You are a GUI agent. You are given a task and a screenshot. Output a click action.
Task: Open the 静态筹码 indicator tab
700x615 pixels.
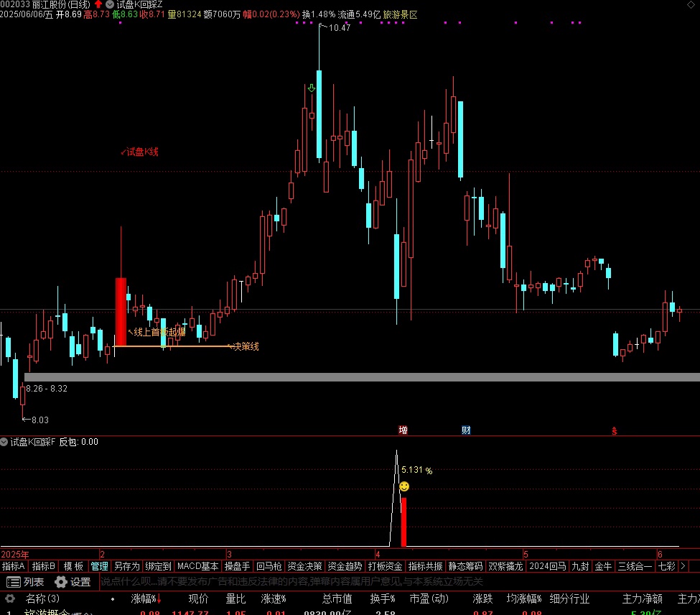465,566
